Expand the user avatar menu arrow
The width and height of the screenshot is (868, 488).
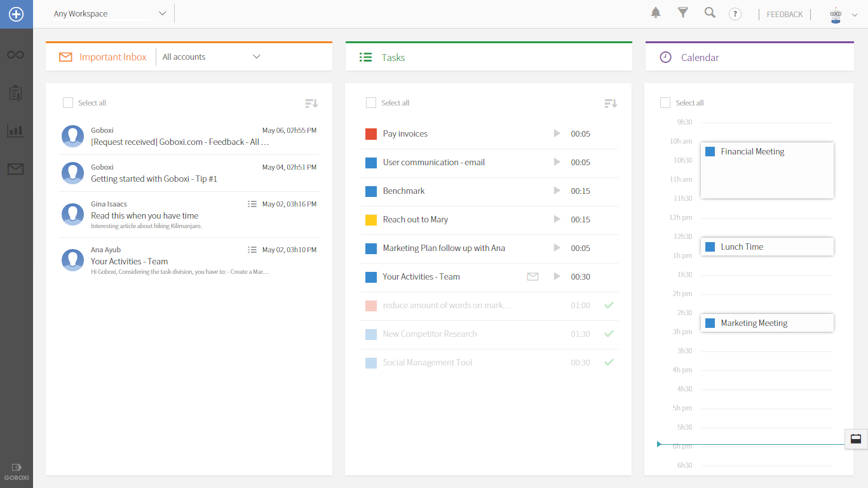pyautogui.click(x=855, y=16)
